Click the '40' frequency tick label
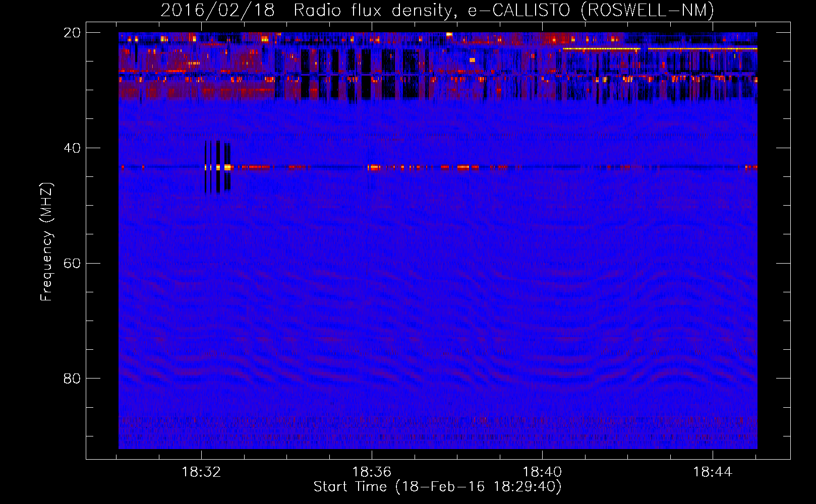The image size is (816, 504). point(72,148)
